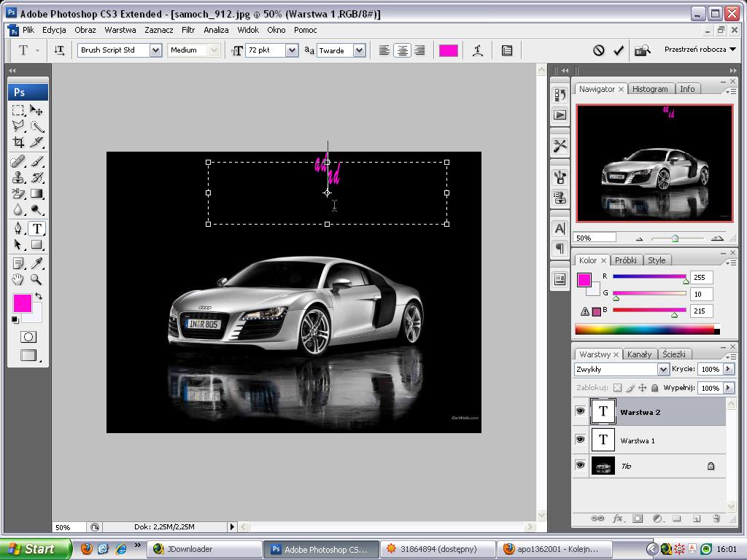Toggle lock transparent pixels

tap(617, 388)
